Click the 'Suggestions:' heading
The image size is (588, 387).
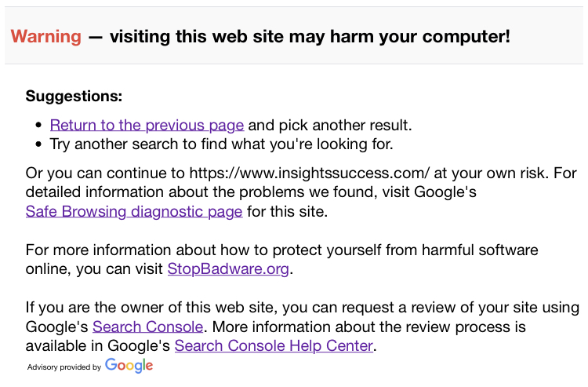74,96
